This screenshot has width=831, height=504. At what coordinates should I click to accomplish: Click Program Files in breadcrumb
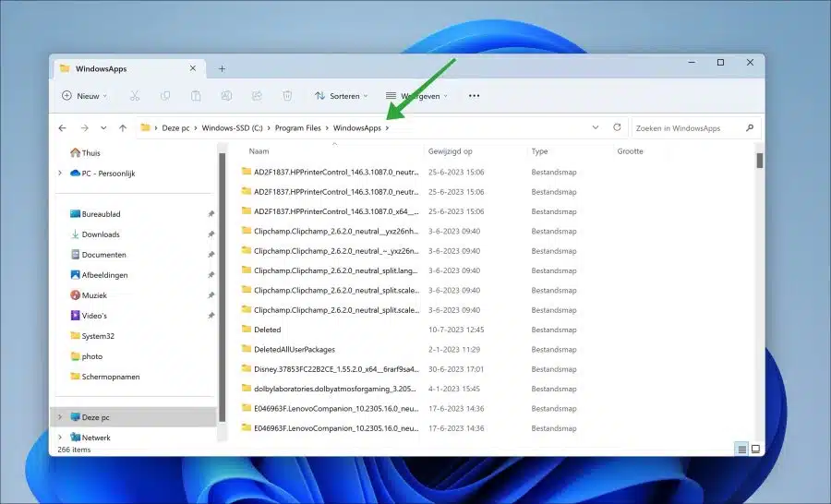point(298,127)
